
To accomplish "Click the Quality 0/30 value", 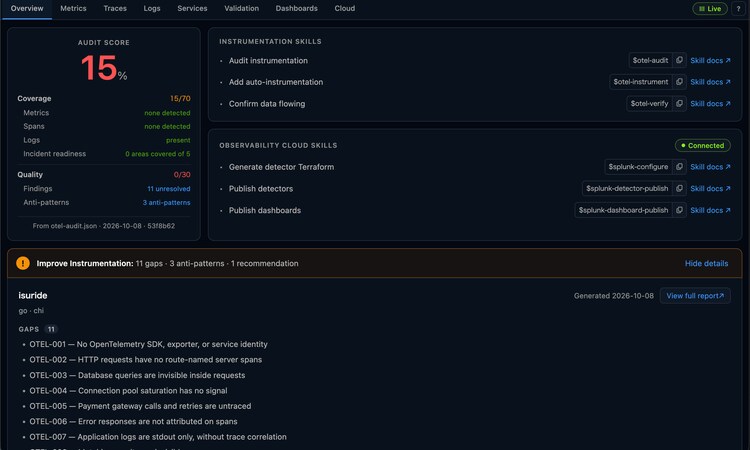I will (x=182, y=175).
